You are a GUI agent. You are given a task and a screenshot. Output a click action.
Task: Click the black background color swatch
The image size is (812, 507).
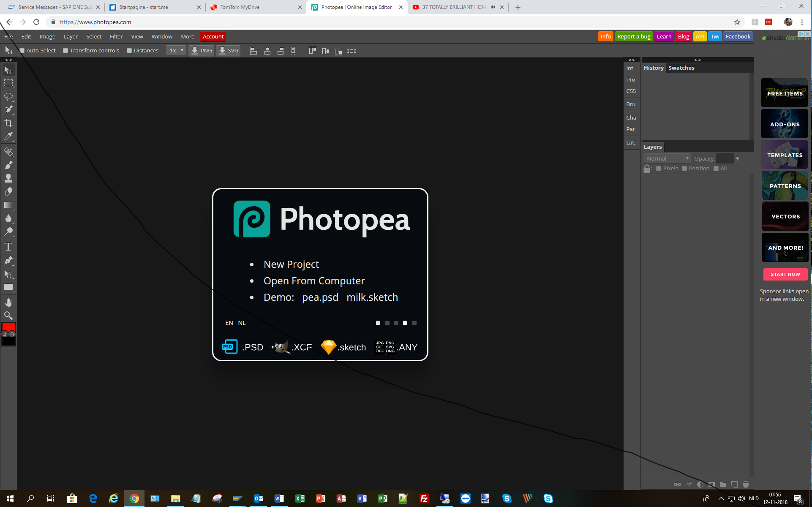coord(8,341)
